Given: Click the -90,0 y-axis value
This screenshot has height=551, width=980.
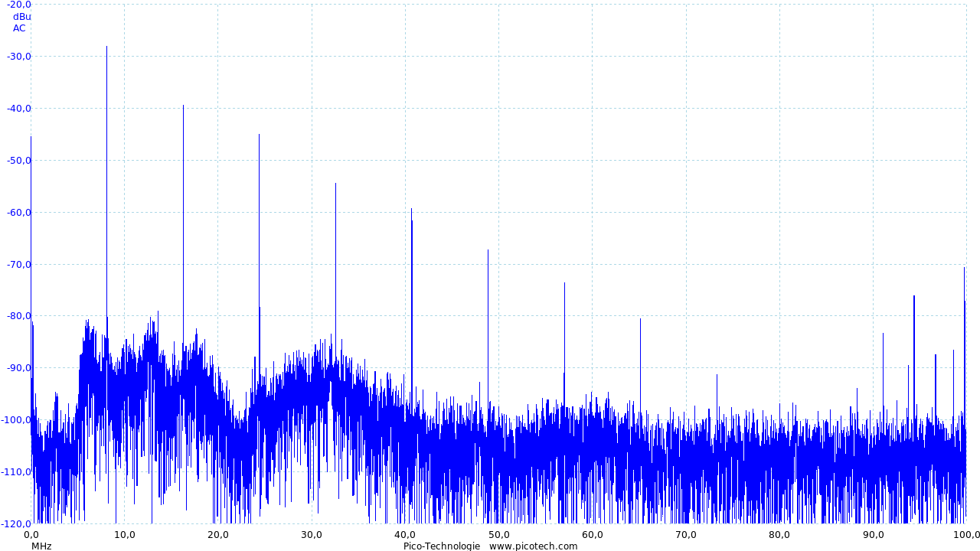Looking at the screenshot, I should (18, 367).
